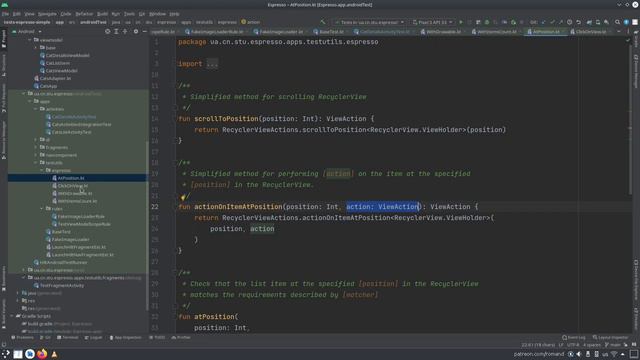Click the Make Project hammer icon
640x360 pixels.
pyautogui.click(x=323, y=22)
